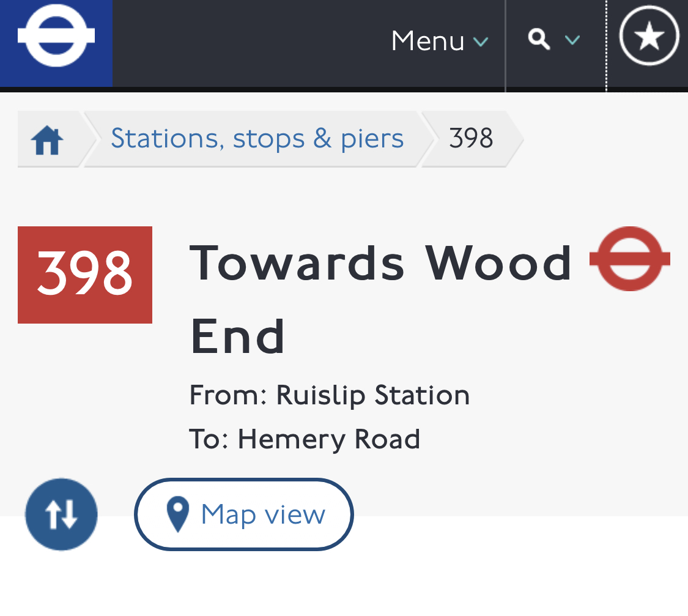688x616 pixels.
Task: Open Map view
Action: point(244,514)
